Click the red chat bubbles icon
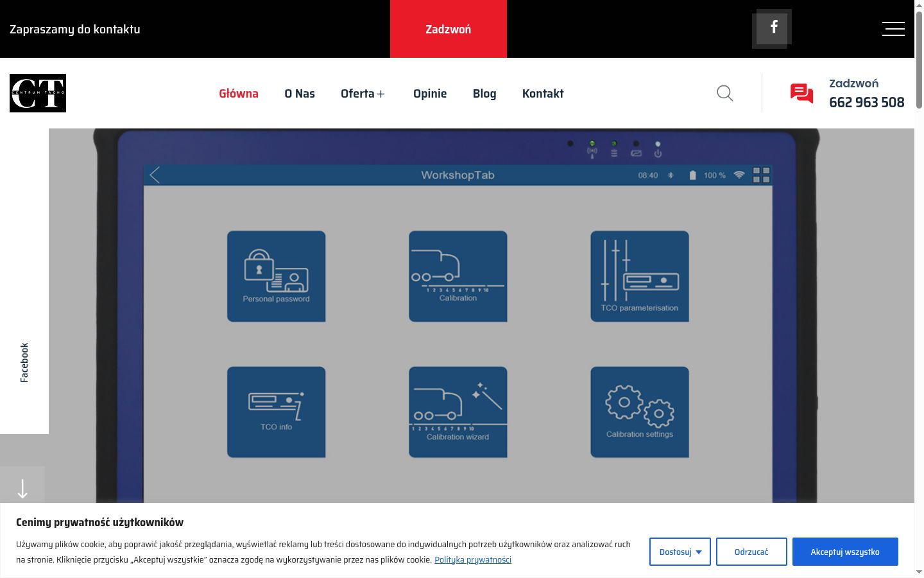 pos(801,94)
